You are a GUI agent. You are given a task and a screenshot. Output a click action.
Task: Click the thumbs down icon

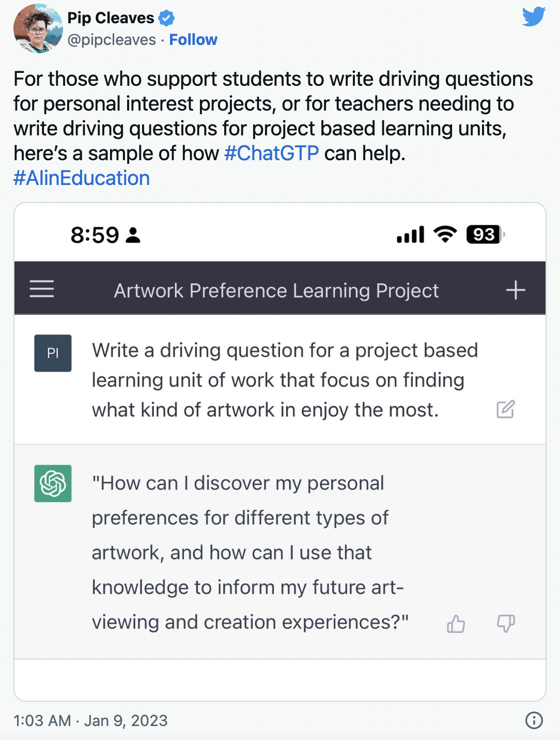[506, 623]
